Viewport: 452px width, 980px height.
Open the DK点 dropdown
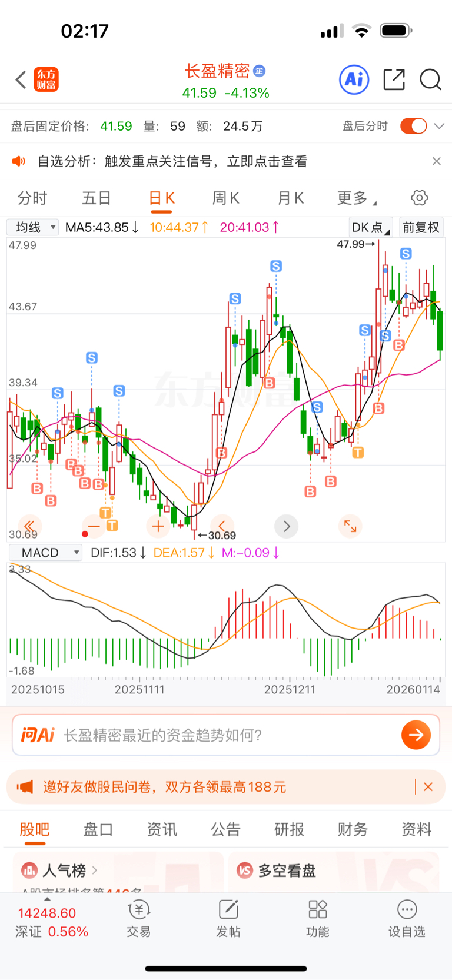pos(371,227)
